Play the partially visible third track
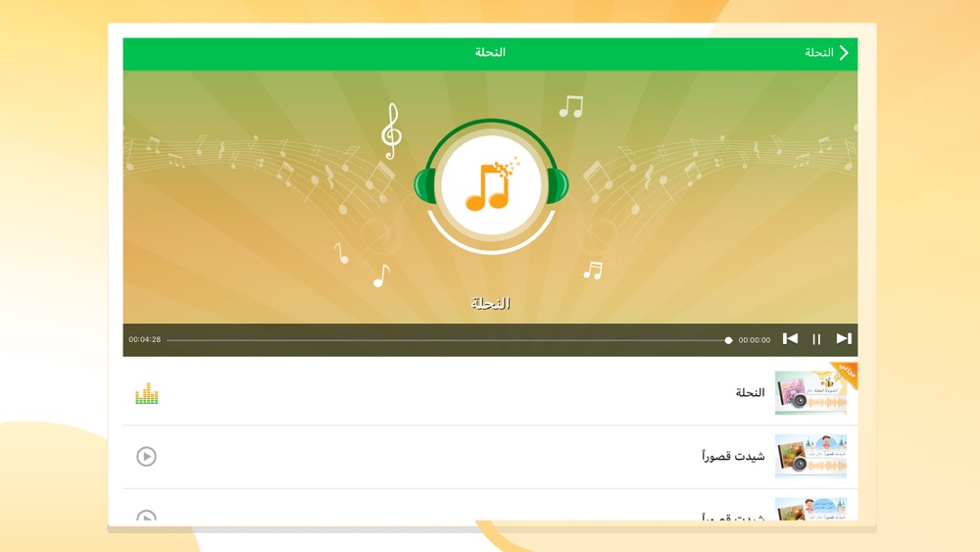 [146, 515]
